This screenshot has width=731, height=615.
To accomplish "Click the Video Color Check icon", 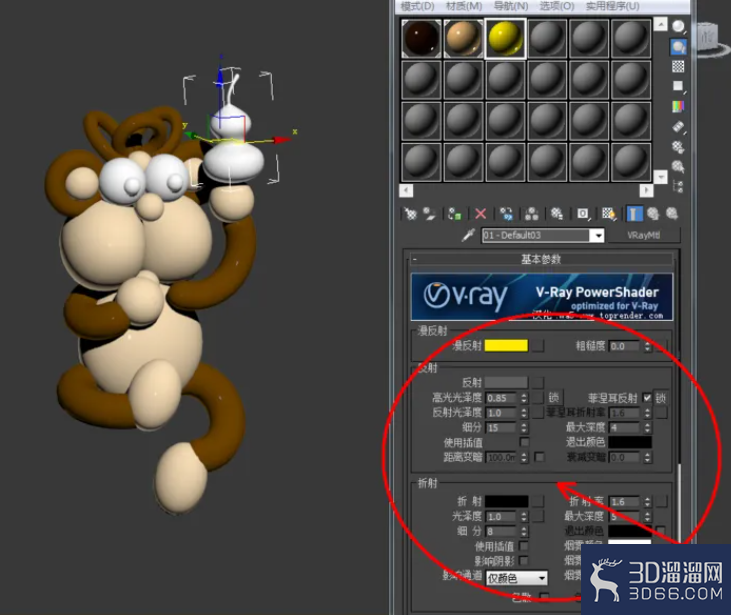I will 678,106.
